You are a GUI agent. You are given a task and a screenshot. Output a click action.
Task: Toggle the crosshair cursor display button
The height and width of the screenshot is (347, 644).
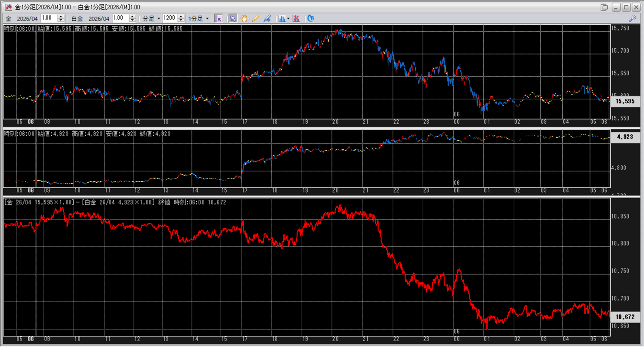[218, 19]
